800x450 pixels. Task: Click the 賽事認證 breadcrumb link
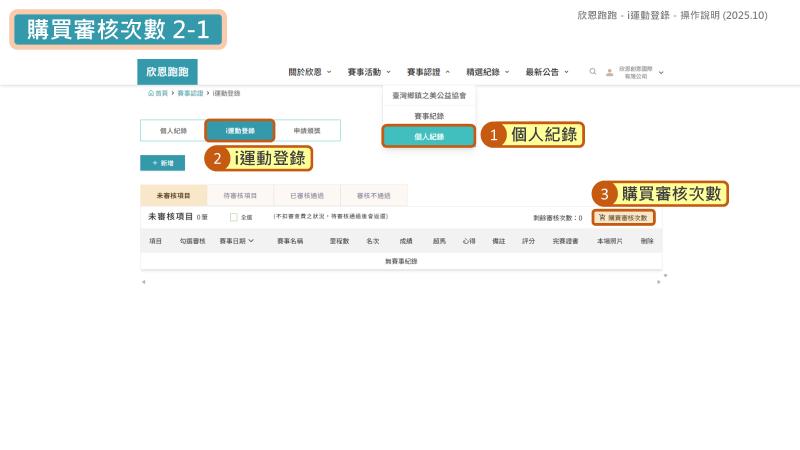pos(190,93)
